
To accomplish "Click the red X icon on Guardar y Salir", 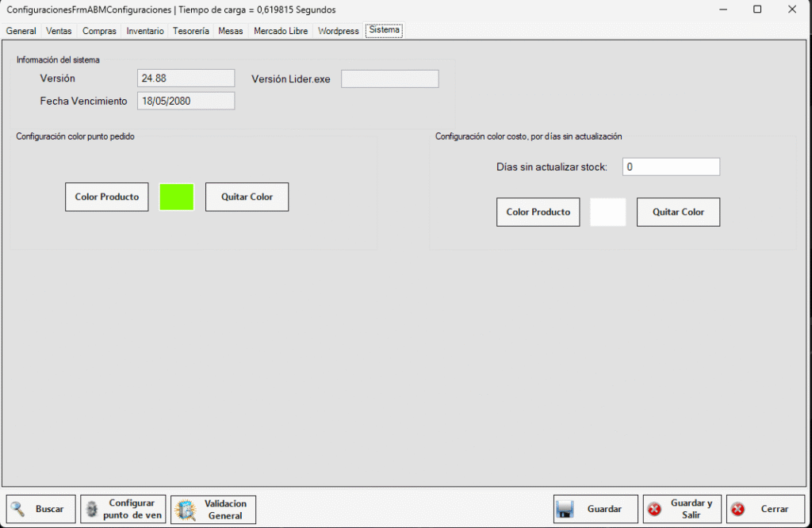I will coord(654,509).
